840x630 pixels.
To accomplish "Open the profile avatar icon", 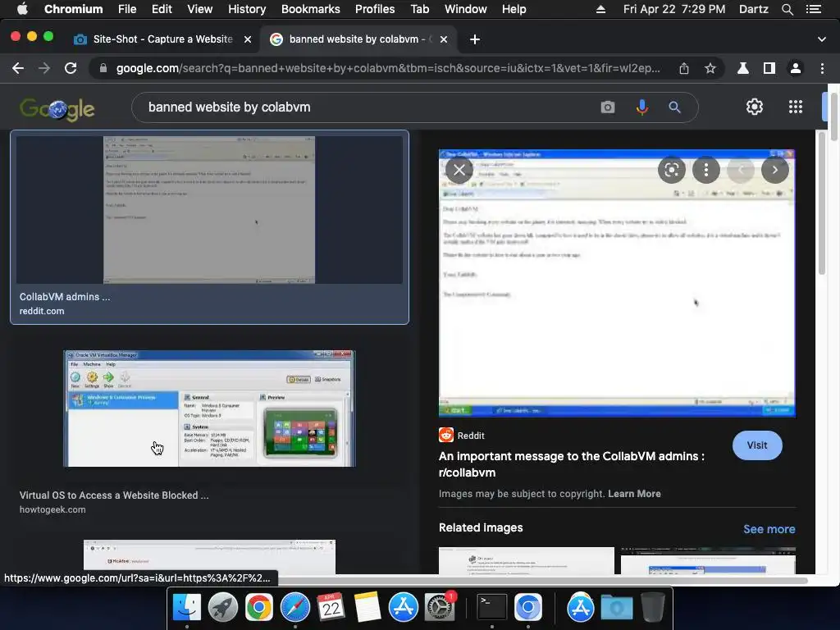I will click(796, 68).
